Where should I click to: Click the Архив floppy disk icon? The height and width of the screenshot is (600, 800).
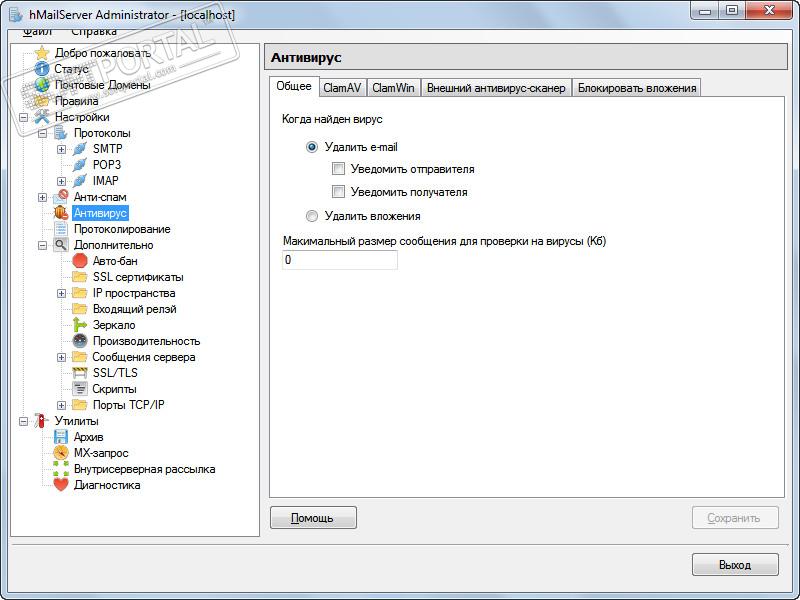(61, 437)
